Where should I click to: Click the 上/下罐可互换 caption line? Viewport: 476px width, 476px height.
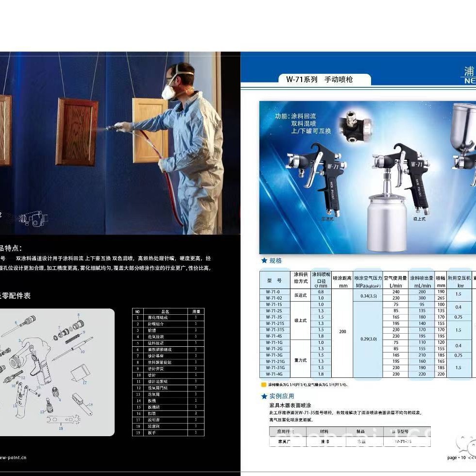(311, 131)
